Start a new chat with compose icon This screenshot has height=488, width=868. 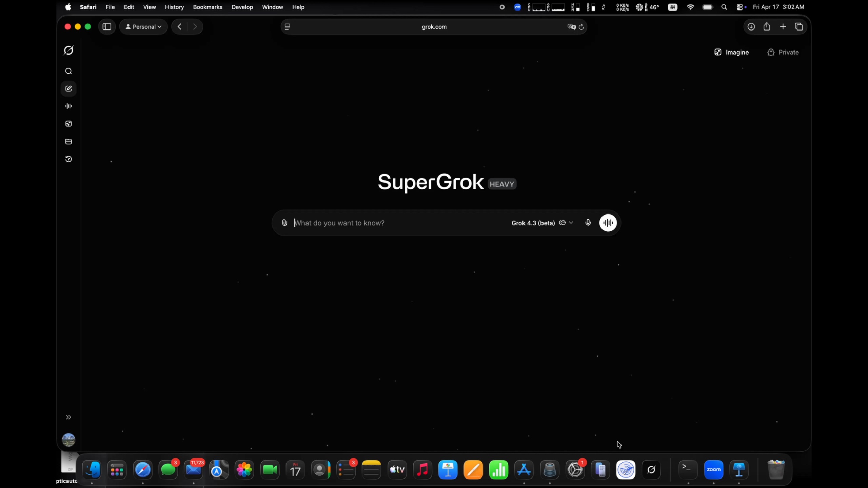(x=68, y=89)
